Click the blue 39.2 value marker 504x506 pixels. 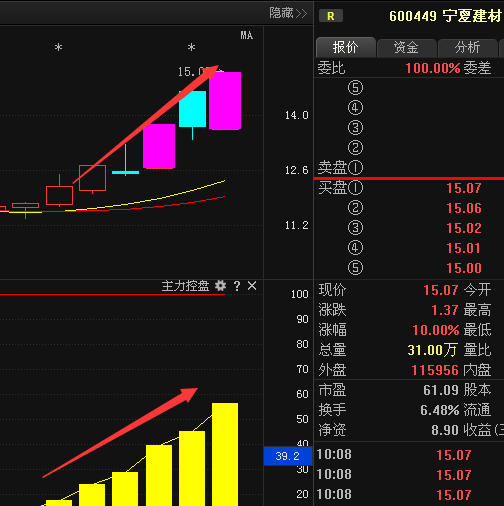(x=288, y=456)
